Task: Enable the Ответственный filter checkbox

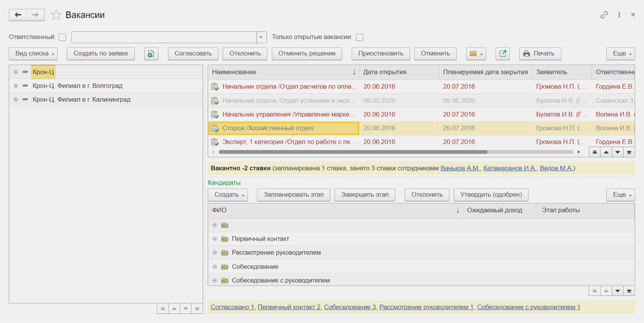Action: [x=62, y=37]
